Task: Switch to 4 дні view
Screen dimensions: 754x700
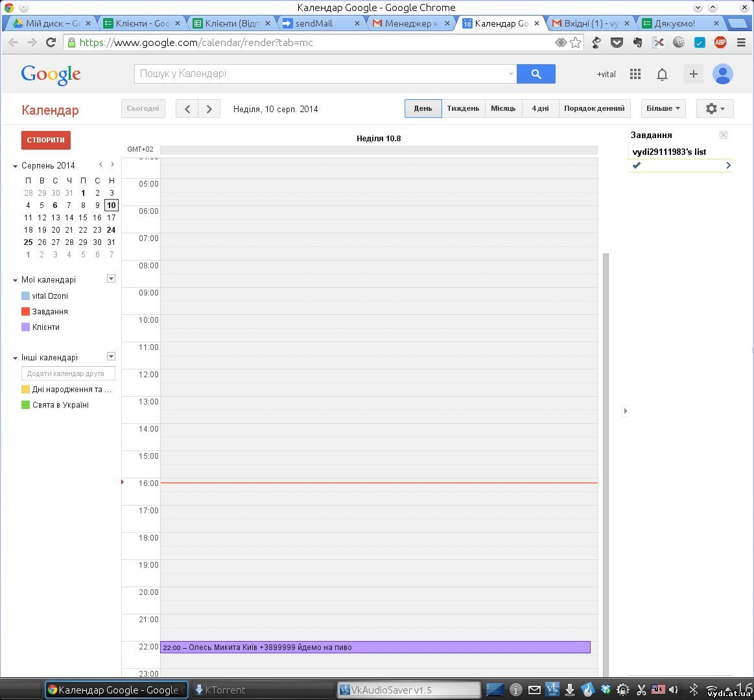Action: tap(540, 109)
